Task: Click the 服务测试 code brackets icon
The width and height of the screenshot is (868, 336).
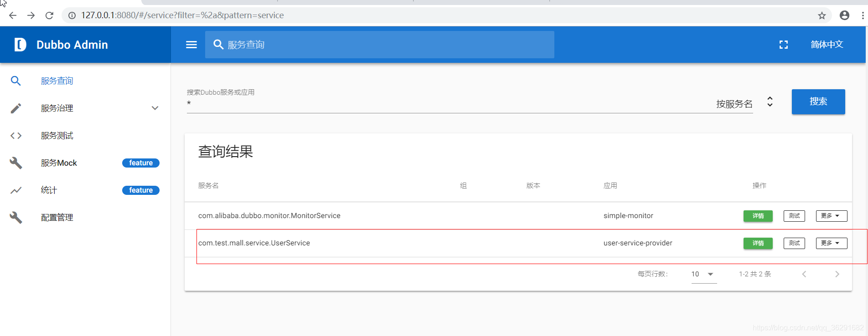Action: pyautogui.click(x=16, y=136)
